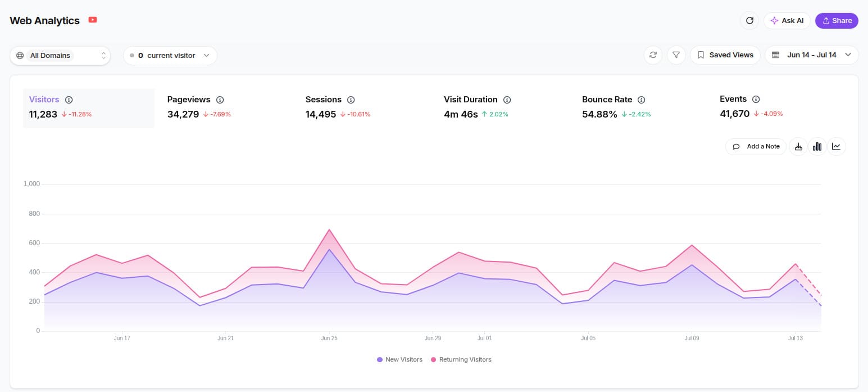This screenshot has height=392, width=868.
Task: Switch to bar chart view icon
Action: pyautogui.click(x=817, y=147)
